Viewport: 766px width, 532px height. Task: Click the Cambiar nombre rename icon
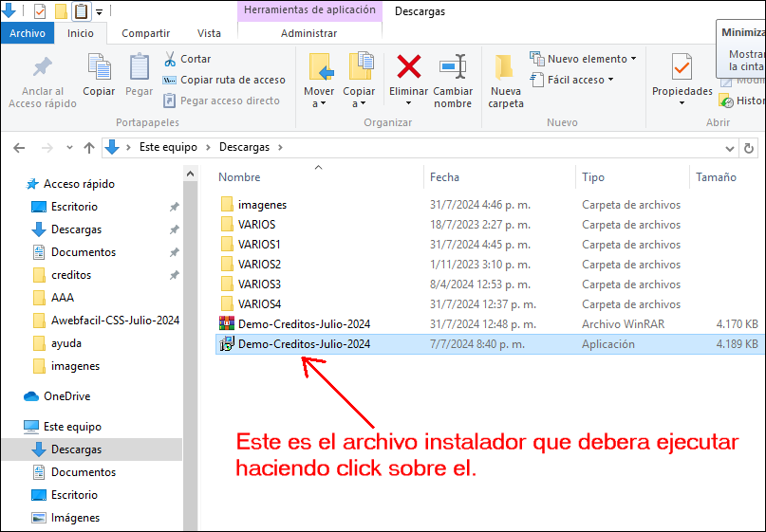[453, 68]
